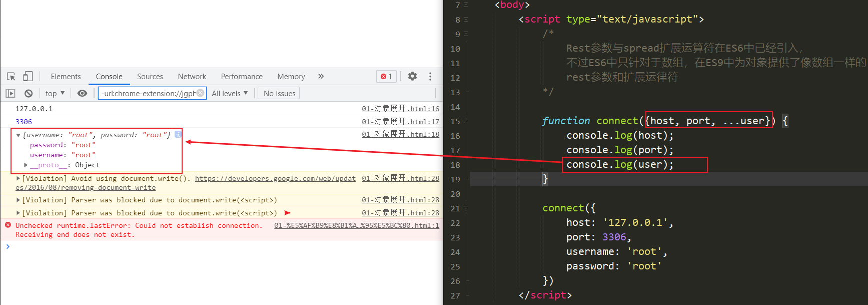Select the username: "root" property row

point(63,155)
